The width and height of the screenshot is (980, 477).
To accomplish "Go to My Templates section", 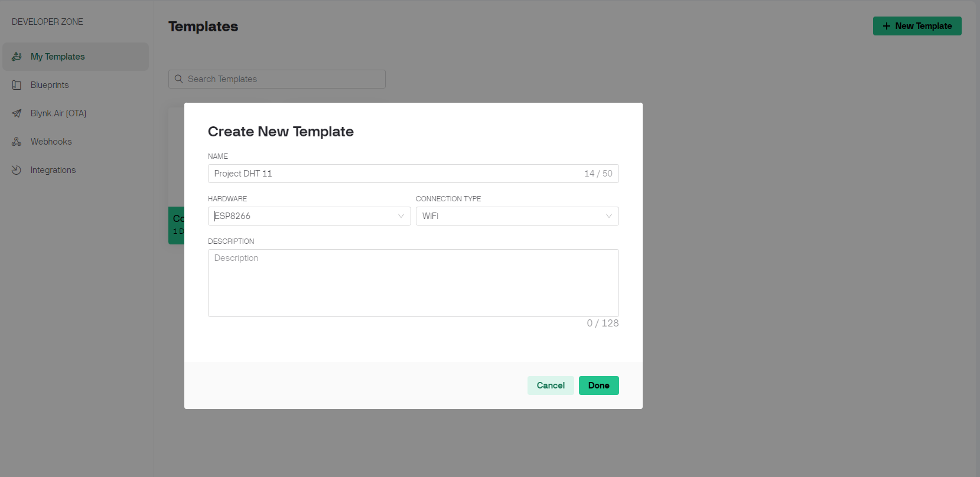I will coord(58,57).
